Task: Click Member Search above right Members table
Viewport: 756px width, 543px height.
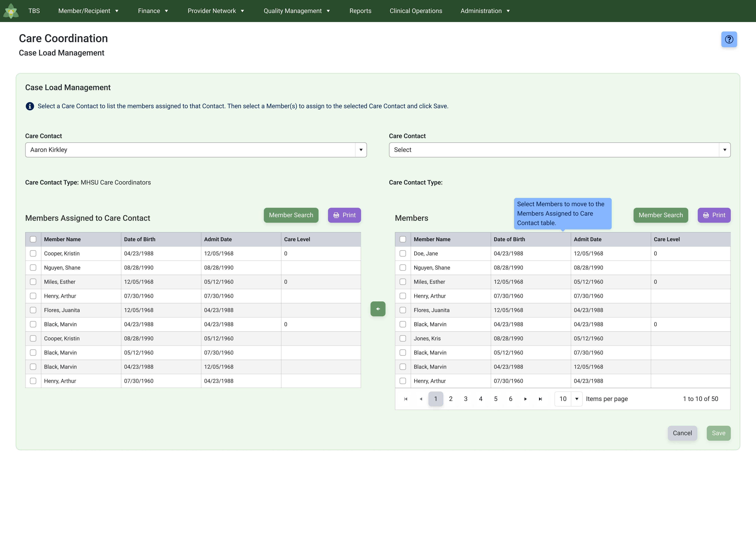Action: (x=661, y=215)
